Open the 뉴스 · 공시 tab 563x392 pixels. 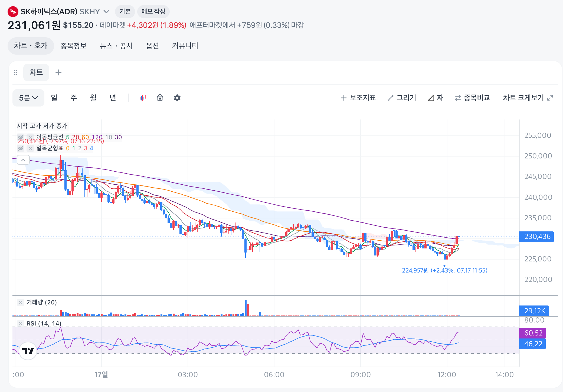pyautogui.click(x=116, y=46)
